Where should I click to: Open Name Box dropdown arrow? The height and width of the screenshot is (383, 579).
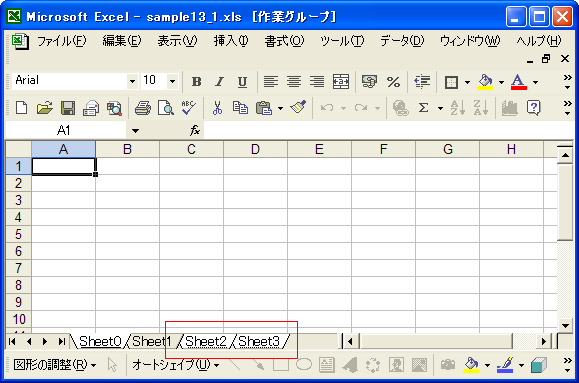pyautogui.click(x=135, y=130)
